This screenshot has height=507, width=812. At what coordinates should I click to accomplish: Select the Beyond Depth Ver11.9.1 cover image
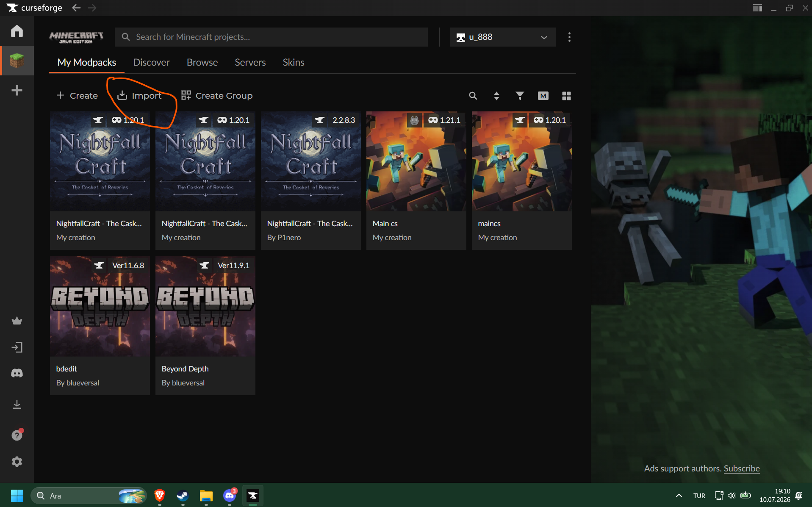coord(205,306)
